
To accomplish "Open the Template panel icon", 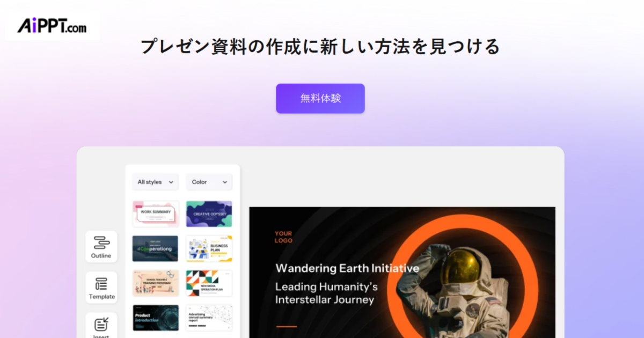I will (x=101, y=288).
